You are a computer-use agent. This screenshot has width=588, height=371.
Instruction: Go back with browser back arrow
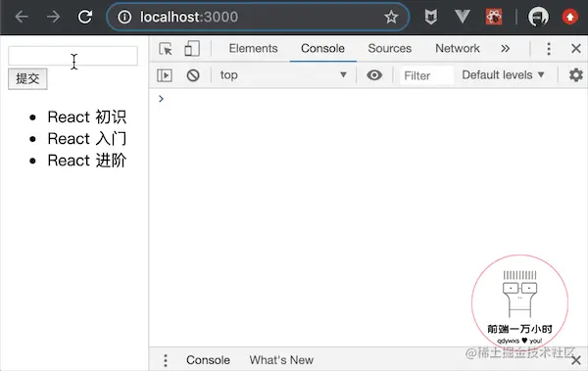click(22, 17)
